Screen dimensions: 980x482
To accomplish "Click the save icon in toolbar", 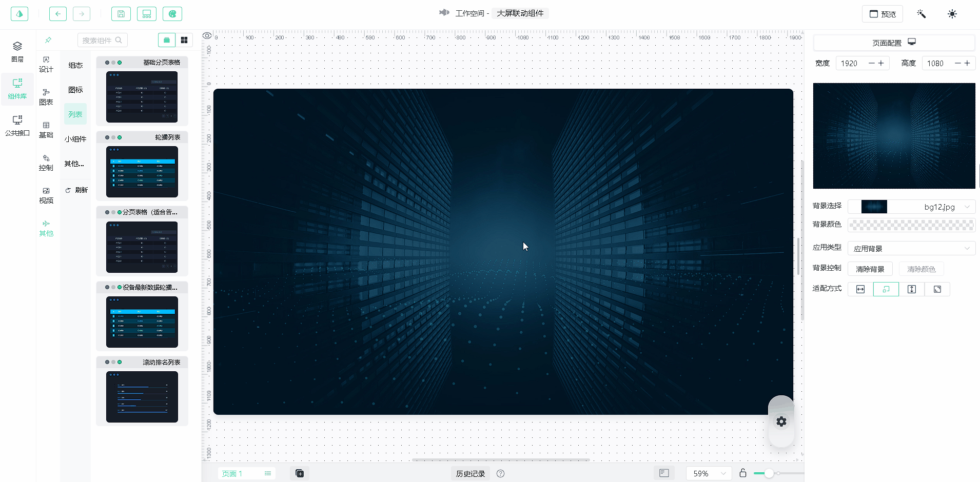I will (121, 14).
